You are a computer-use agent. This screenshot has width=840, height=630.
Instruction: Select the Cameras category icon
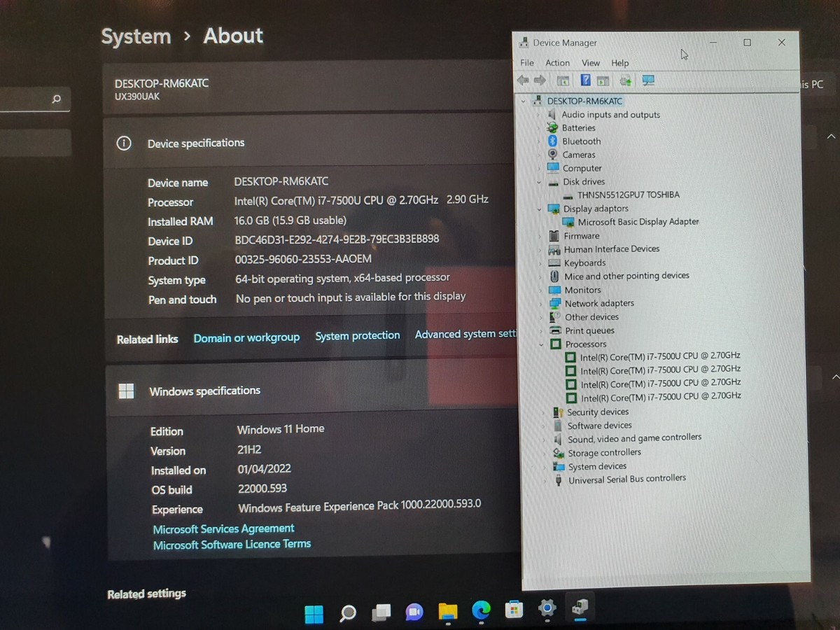coord(553,154)
